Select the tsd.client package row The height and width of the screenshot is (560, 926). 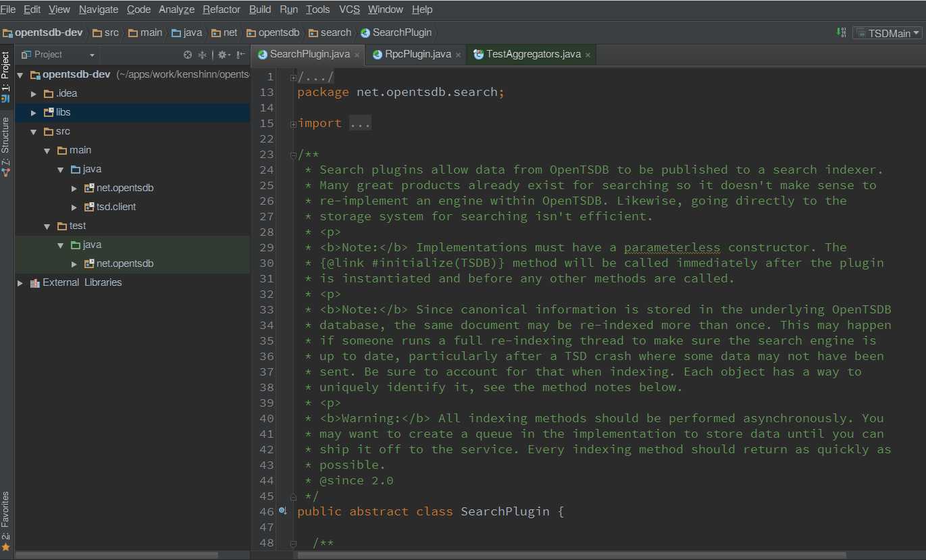(132, 207)
